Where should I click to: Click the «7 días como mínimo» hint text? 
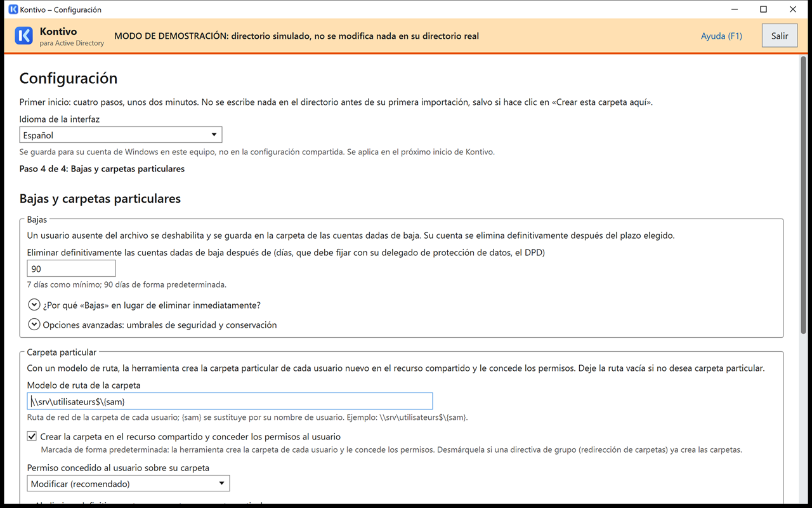coord(127,284)
